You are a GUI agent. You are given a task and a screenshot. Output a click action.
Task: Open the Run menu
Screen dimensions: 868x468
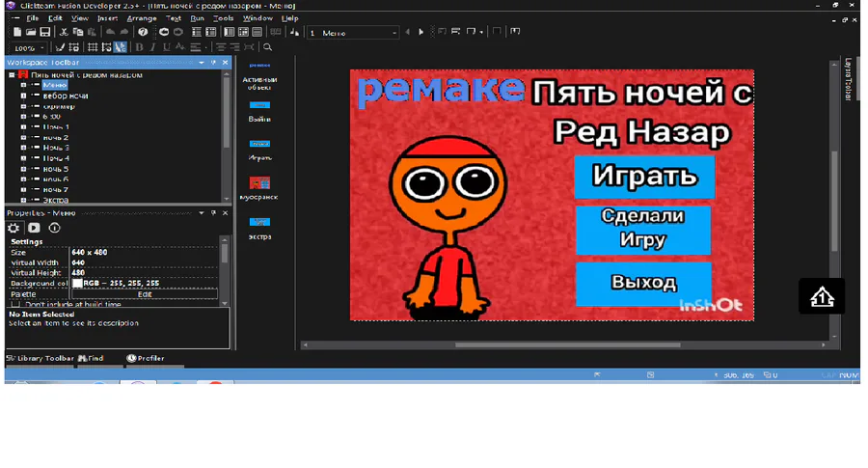click(x=197, y=18)
